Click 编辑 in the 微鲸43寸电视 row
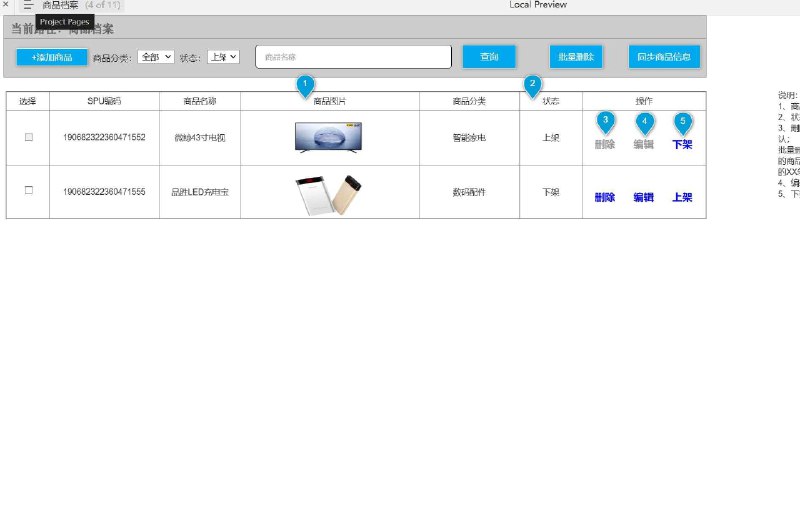The height and width of the screenshot is (526, 800). tap(644, 144)
